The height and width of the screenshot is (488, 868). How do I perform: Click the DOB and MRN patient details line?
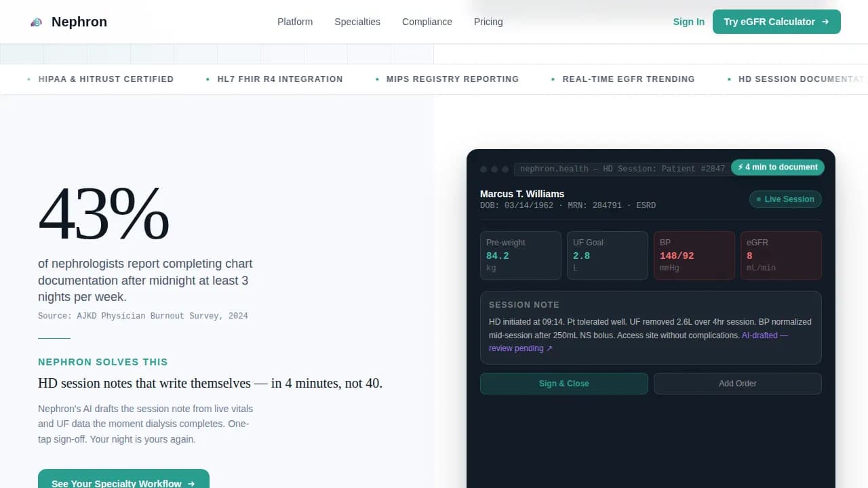coord(568,205)
